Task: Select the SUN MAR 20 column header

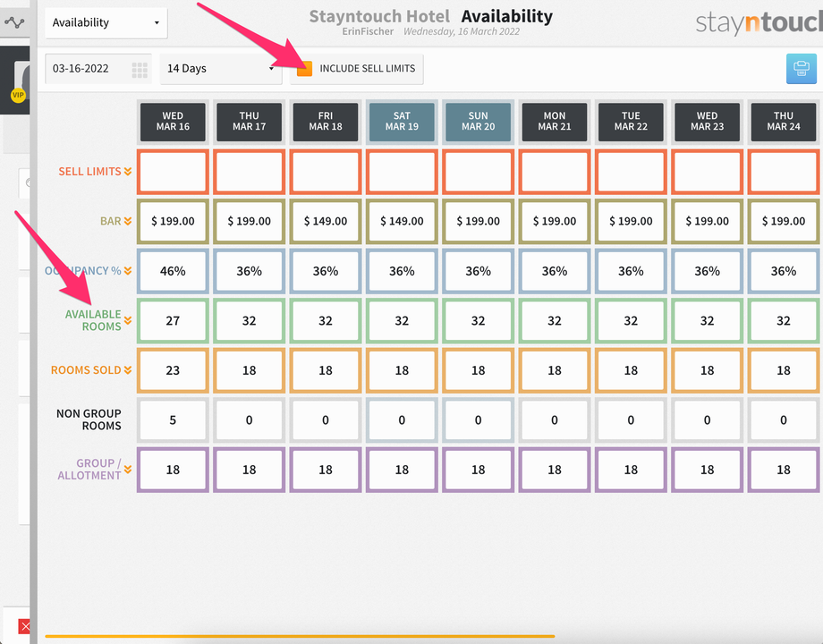Action: [479, 122]
